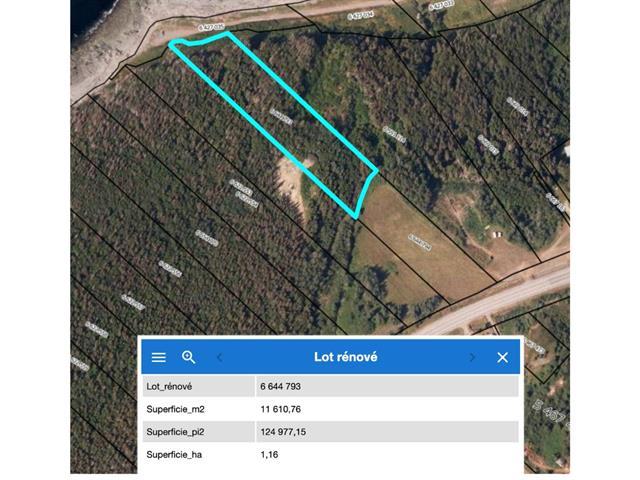Open the hamburger menu in the popup header

click(158, 357)
